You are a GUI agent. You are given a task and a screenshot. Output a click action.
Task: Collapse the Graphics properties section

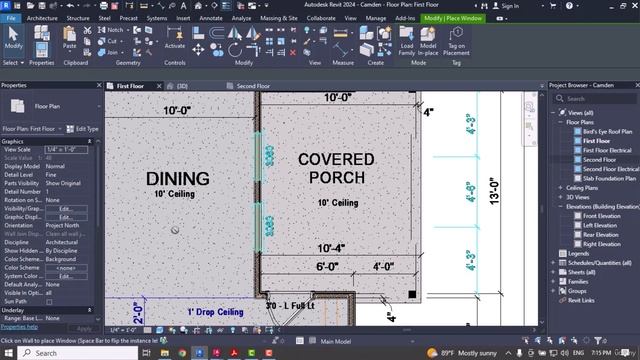pos(89,142)
